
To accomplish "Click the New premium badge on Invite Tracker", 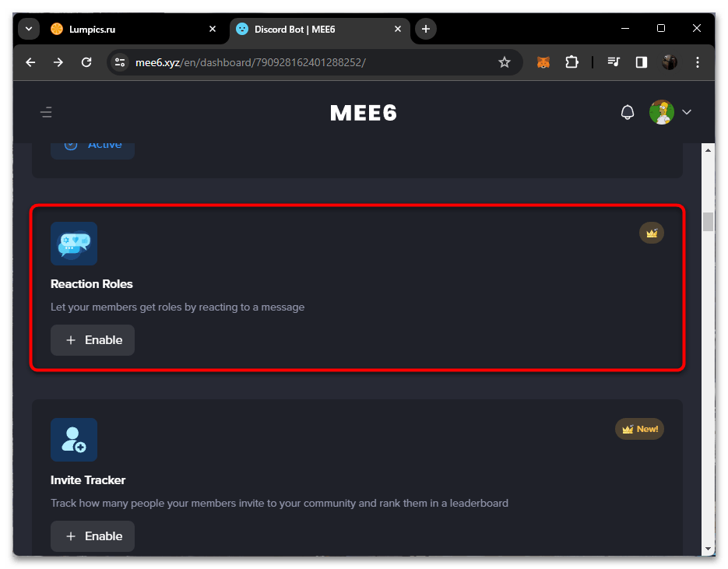I will click(639, 429).
